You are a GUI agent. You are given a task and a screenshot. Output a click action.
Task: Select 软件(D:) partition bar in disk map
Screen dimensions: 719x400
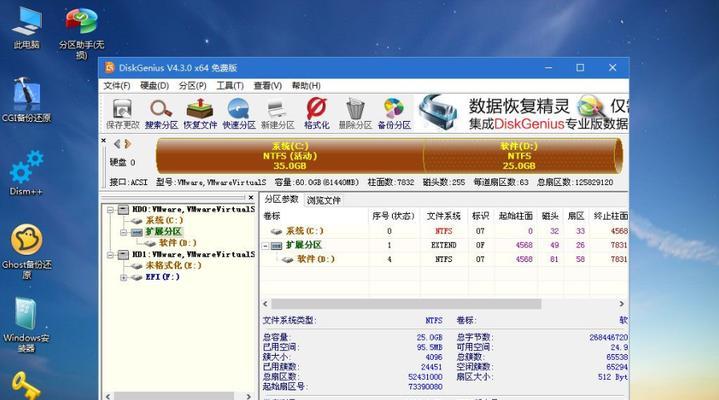(520, 156)
